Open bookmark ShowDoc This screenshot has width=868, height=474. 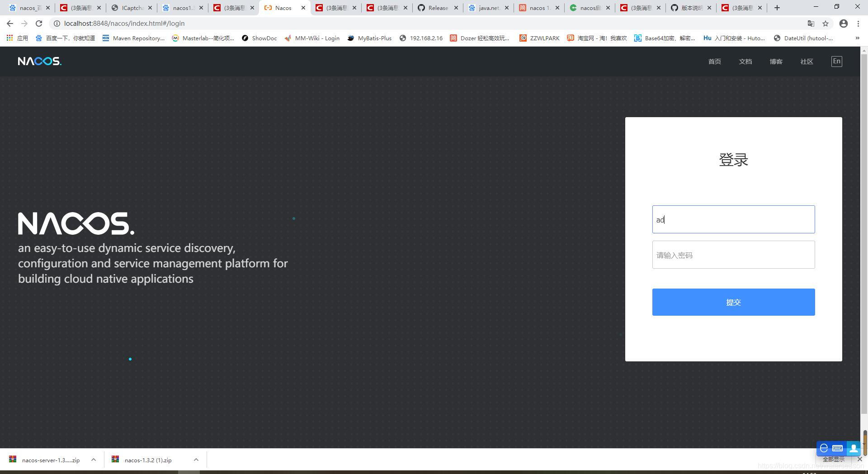259,38
